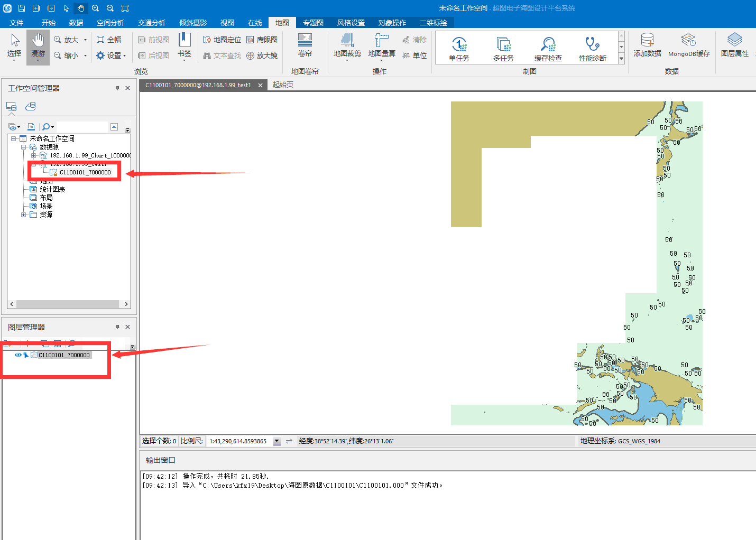The width and height of the screenshot is (756, 540).
Task: Switch to the 数据 ribbon tab
Action: (x=76, y=23)
